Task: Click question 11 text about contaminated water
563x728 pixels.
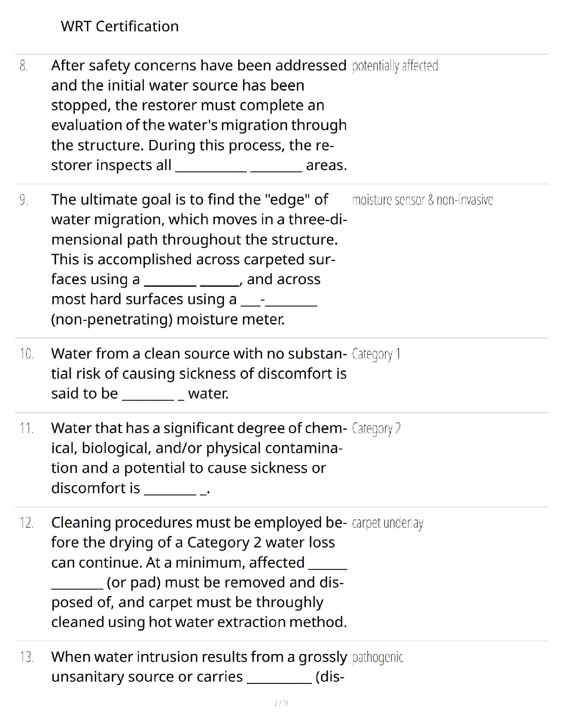Action: pyautogui.click(x=199, y=458)
